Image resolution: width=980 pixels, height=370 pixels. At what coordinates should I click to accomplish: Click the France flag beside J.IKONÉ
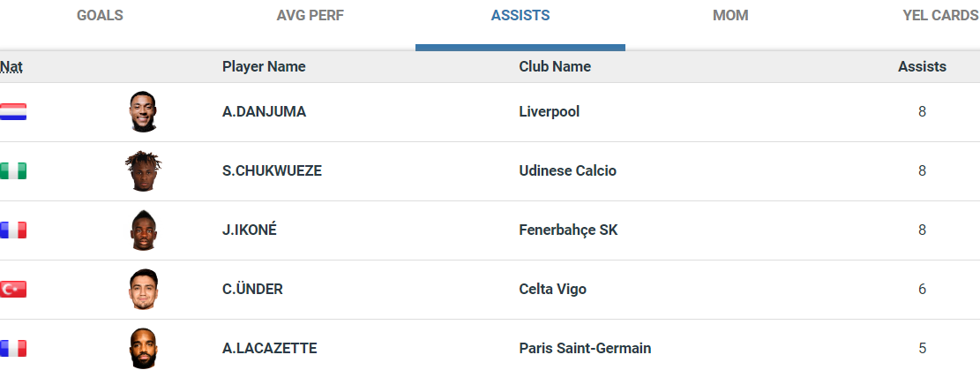click(13, 230)
